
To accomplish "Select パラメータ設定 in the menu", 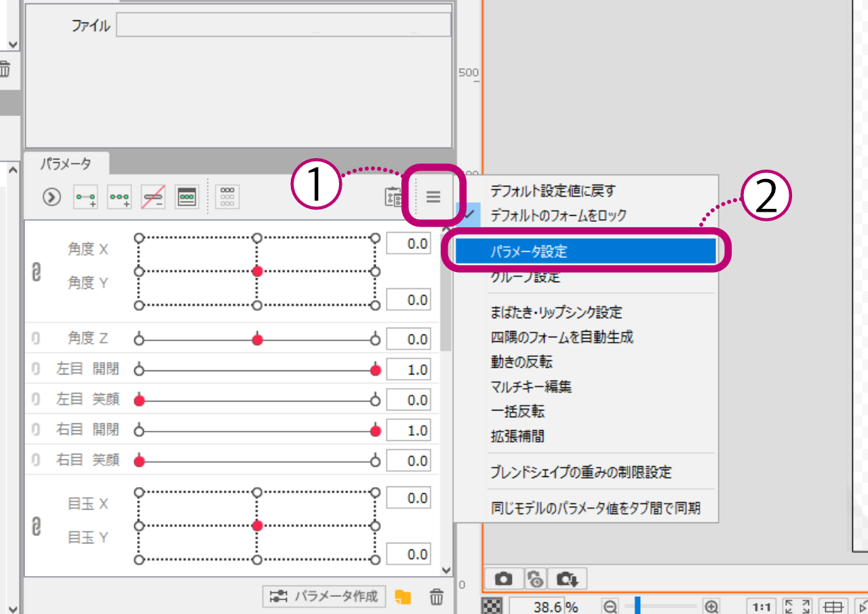I will 585,252.
